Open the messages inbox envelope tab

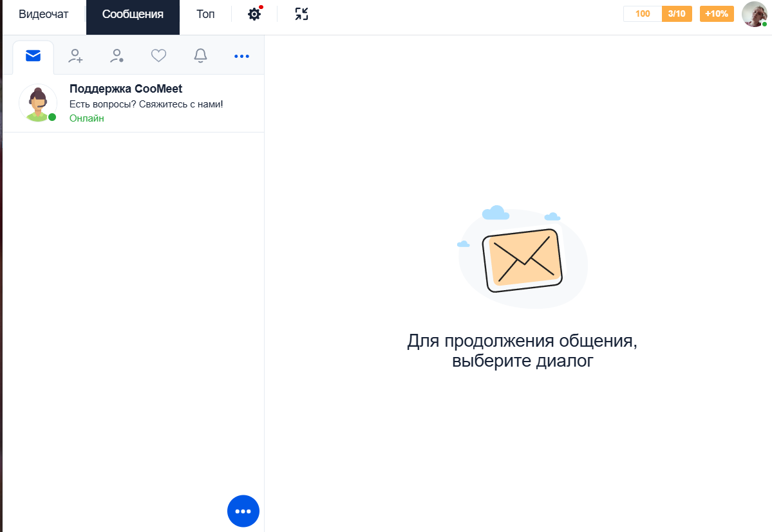[x=33, y=56]
